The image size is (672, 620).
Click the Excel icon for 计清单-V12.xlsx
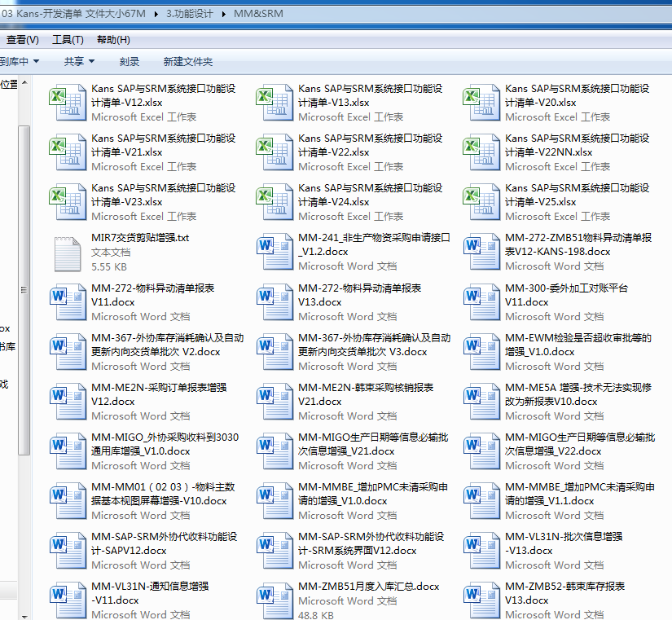coord(68,103)
